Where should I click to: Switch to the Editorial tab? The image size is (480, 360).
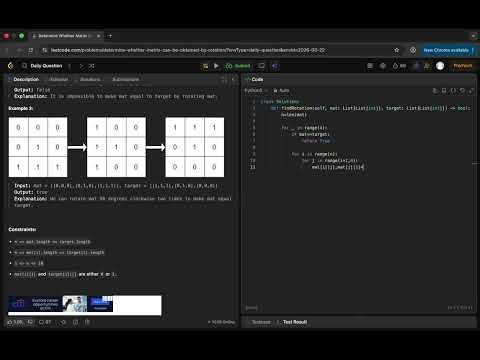pos(59,79)
